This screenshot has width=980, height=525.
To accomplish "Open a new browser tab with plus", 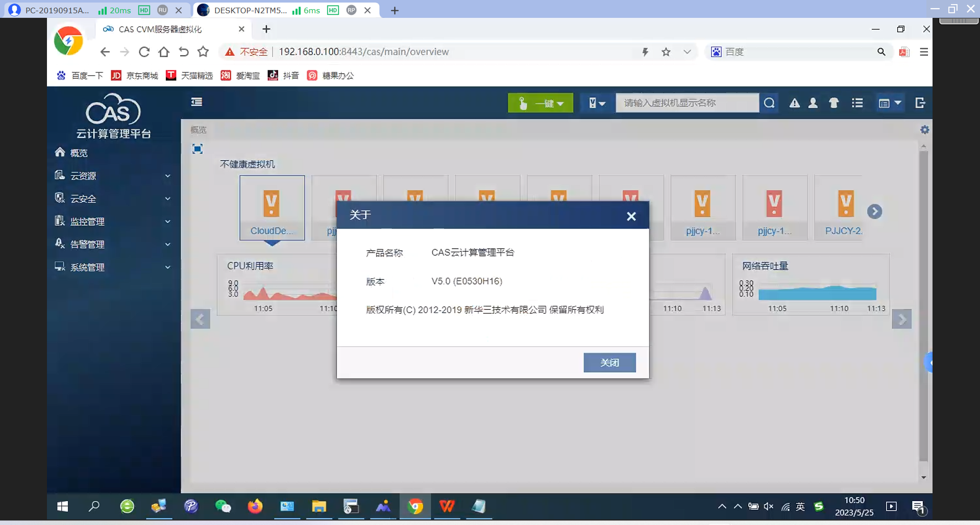I will coord(266,29).
